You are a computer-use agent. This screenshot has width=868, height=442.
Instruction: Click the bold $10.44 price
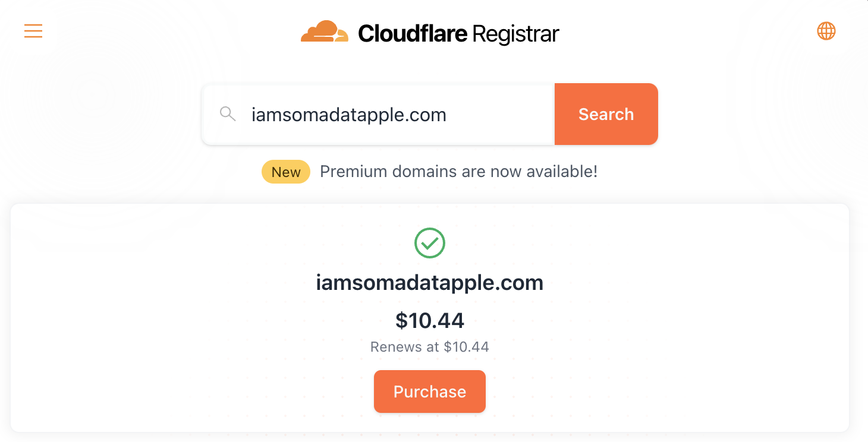coord(430,320)
